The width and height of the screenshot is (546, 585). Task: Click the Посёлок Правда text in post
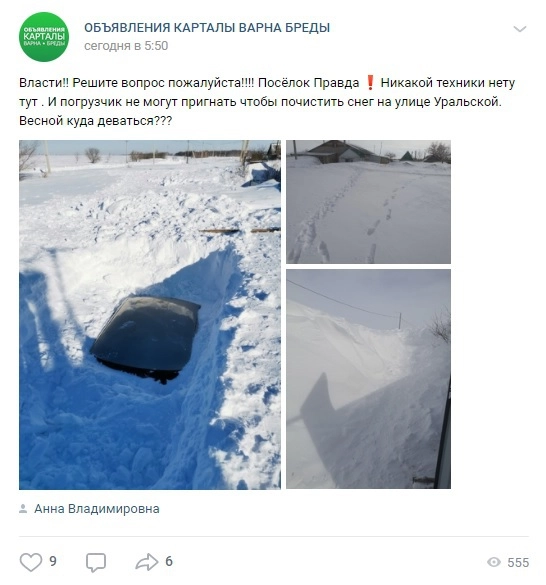(308, 83)
